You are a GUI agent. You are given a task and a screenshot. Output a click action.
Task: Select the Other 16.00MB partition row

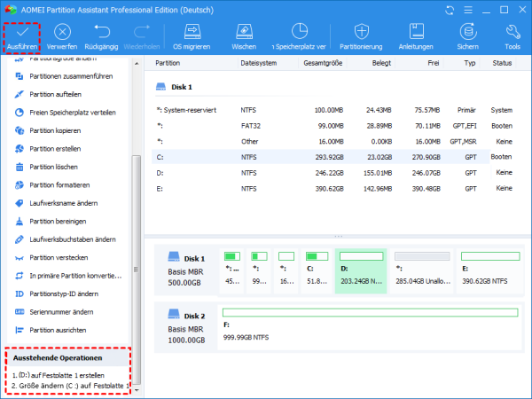point(334,142)
